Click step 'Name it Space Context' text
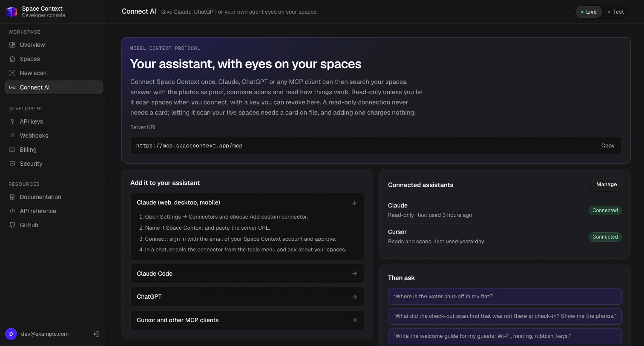 tap(207, 228)
